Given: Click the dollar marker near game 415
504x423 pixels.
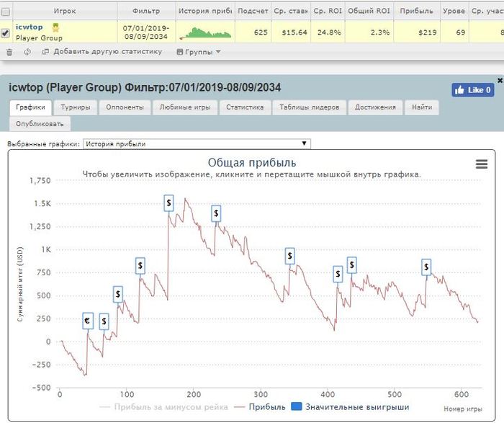Looking at the screenshot, I should point(338,274).
